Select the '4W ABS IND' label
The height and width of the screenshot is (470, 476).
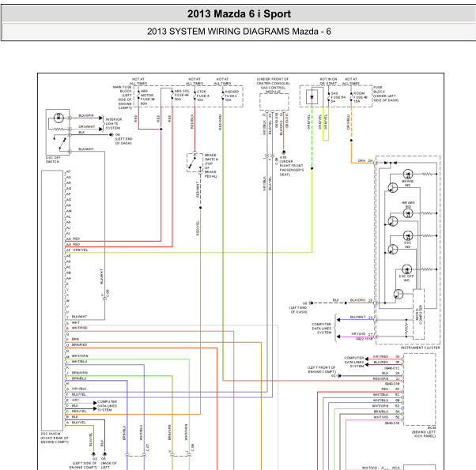408,205
